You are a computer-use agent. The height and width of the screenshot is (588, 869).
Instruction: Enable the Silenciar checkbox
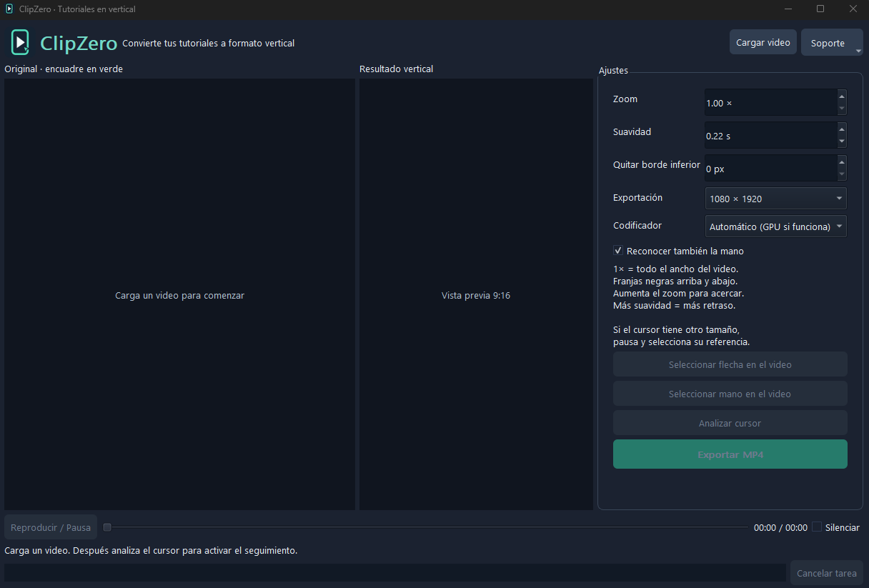(817, 527)
